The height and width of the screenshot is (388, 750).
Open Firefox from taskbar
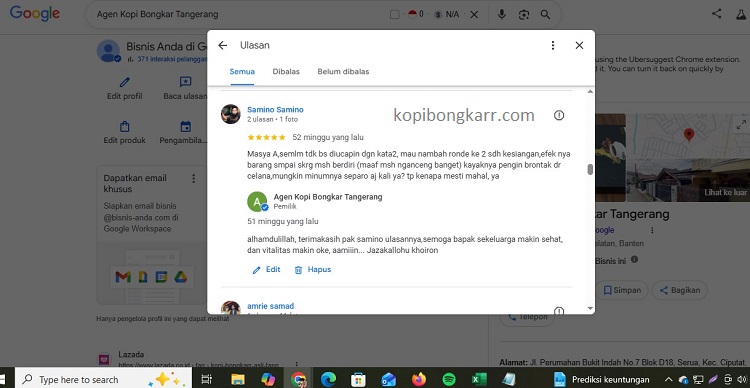[x=419, y=379]
